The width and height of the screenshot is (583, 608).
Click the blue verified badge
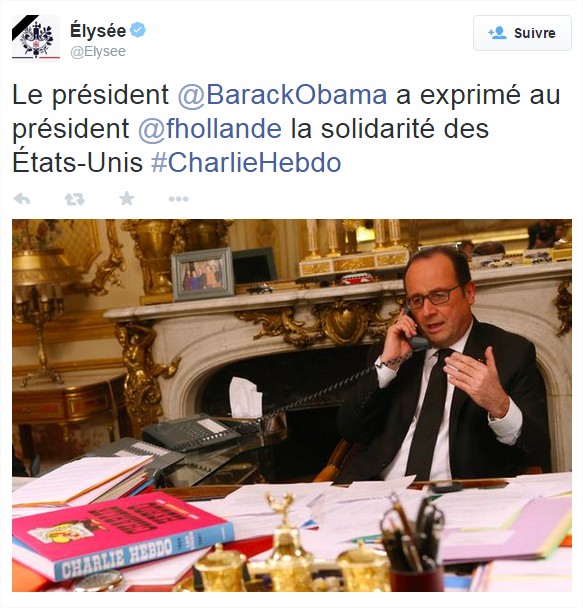138,30
